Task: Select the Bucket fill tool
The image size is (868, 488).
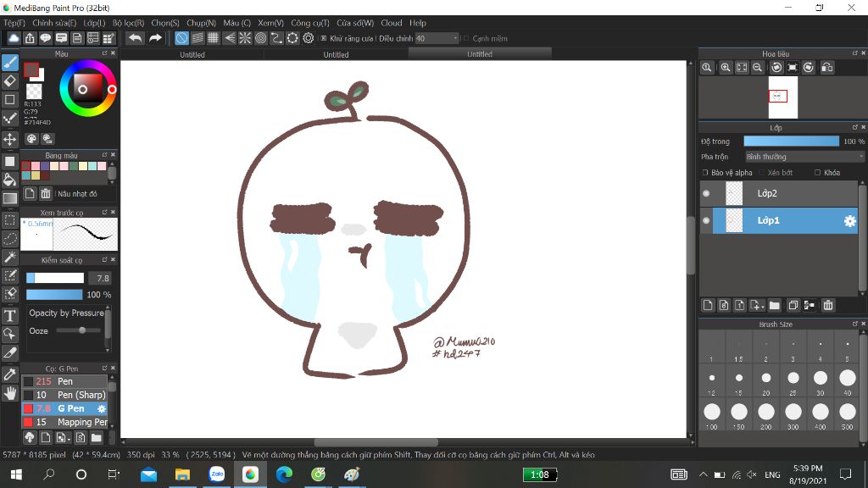Action: click(x=10, y=180)
